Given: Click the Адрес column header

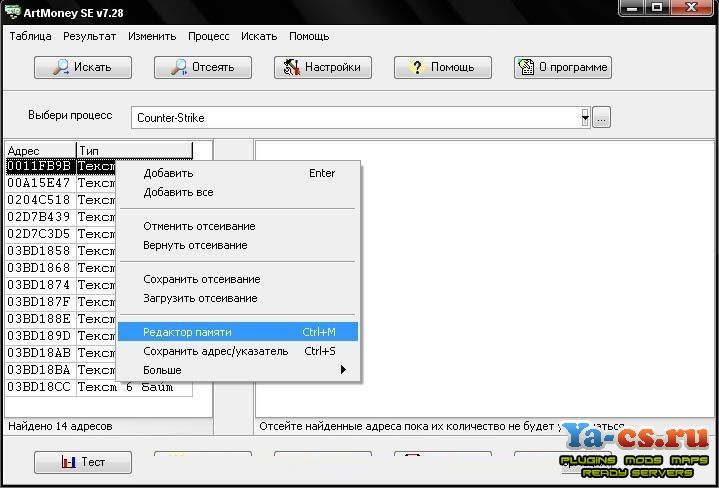Looking at the screenshot, I should (40, 150).
